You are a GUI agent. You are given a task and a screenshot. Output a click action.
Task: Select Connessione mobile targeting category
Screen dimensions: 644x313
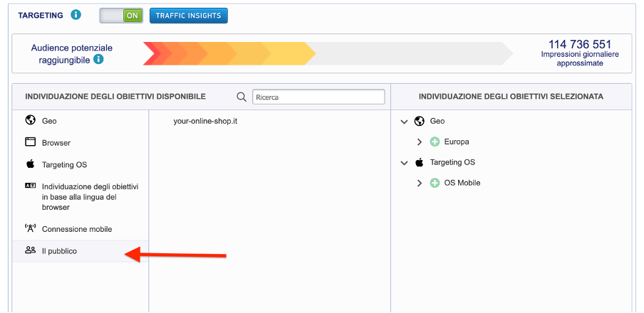(77, 229)
